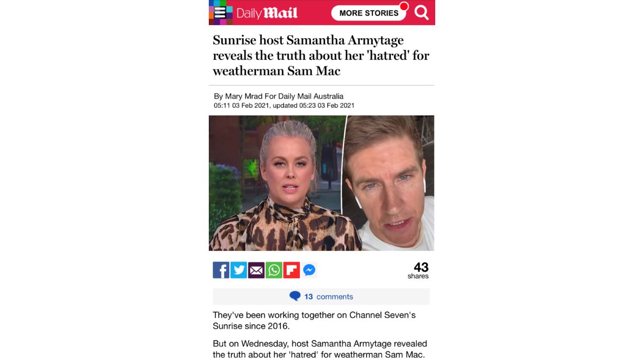Click the blue comment speech bubble icon
The image size is (644, 362).
coord(295,296)
